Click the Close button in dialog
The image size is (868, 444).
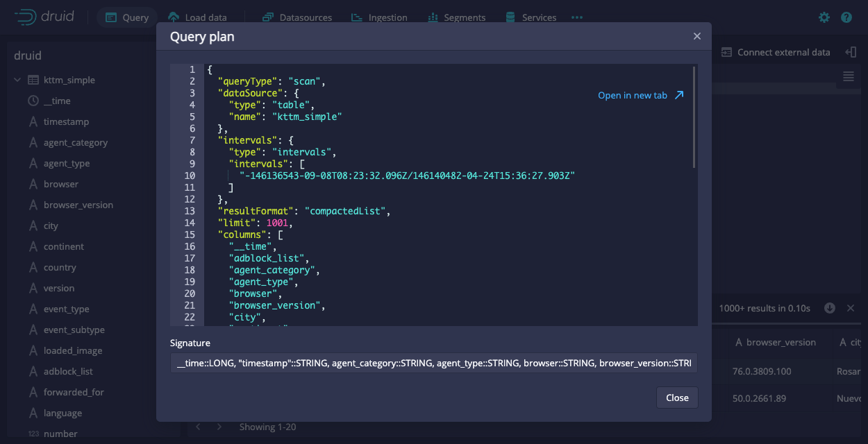pos(677,398)
